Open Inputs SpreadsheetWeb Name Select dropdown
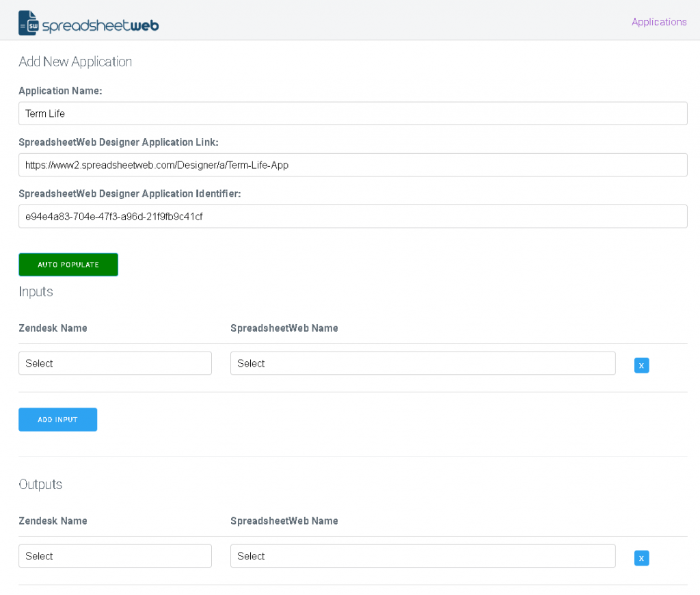 pos(422,363)
